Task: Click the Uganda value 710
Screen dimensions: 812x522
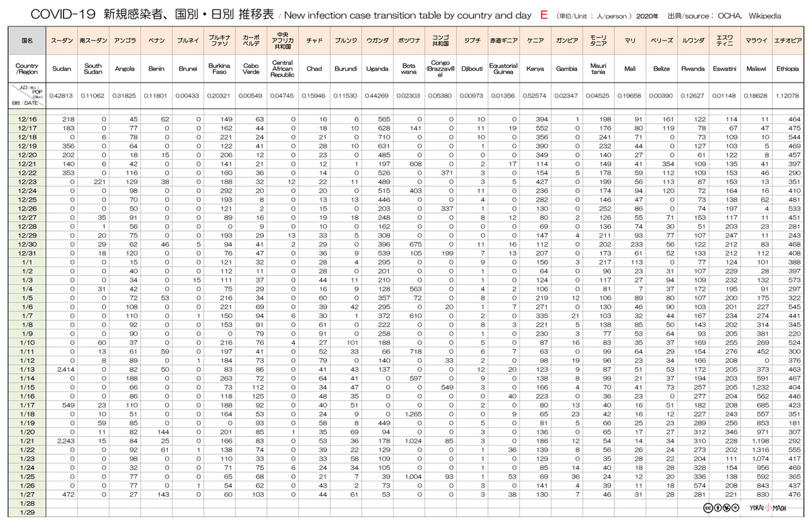Action: click(384, 137)
